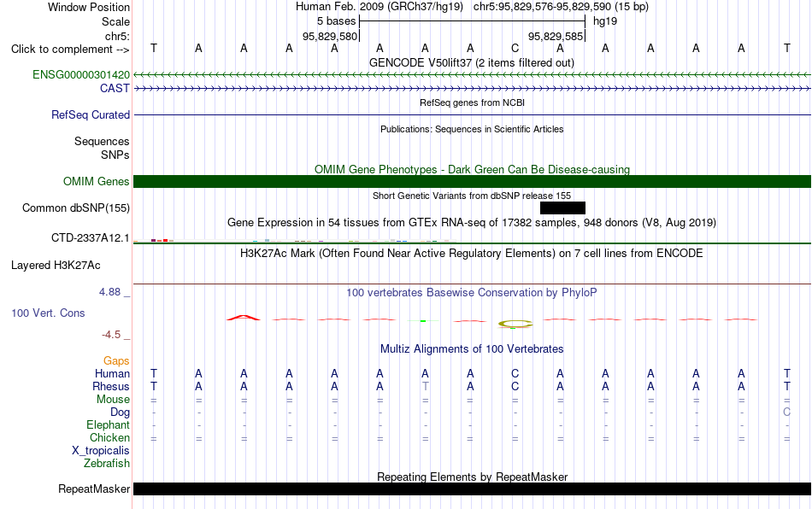Click the OMIM Gene Phenotypes track title
The image size is (812, 509).
point(473,170)
